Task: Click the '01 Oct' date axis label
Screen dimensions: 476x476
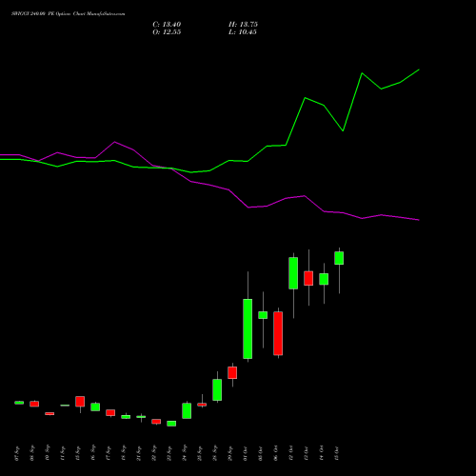Action: (246, 453)
